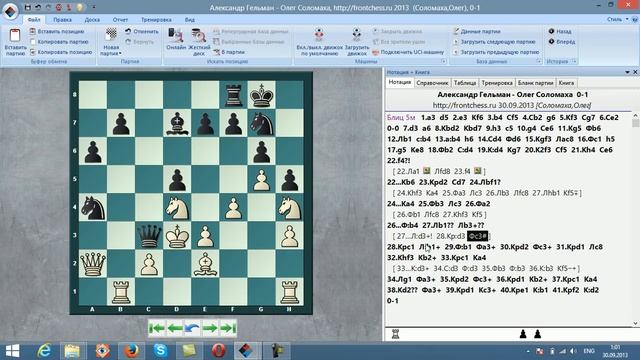640x360 pixels.
Task: Click the notation scrollbar down arrow
Action: click(x=635, y=324)
